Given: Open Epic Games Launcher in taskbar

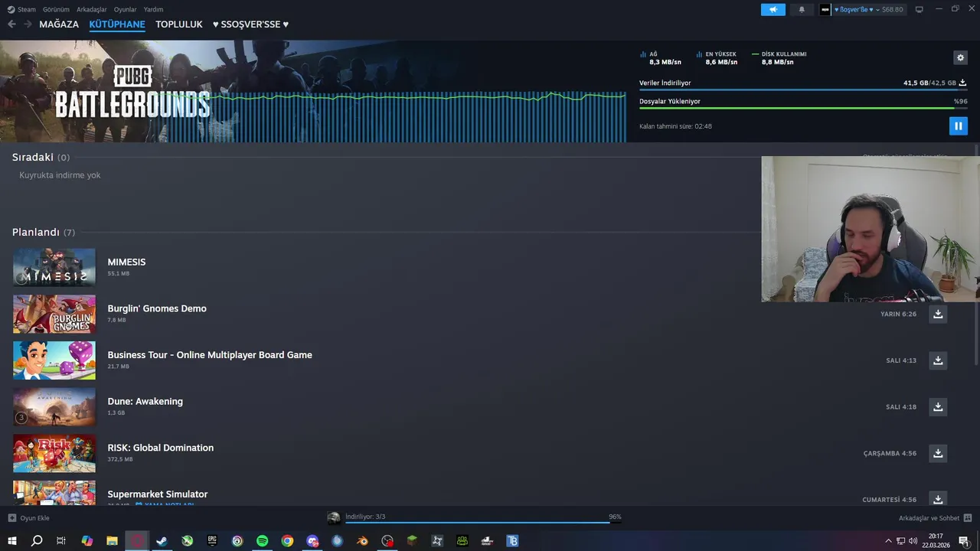Looking at the screenshot, I should (212, 541).
